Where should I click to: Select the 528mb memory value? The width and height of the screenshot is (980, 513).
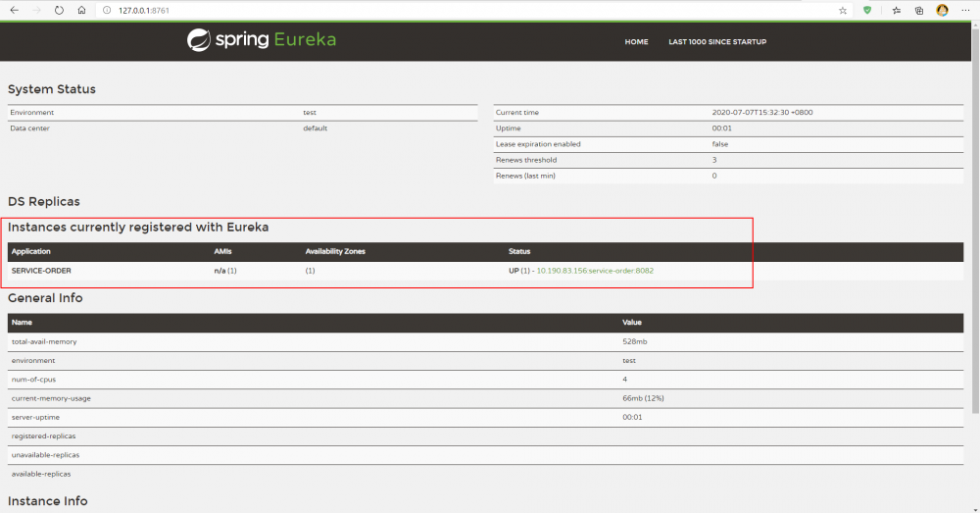tap(634, 341)
